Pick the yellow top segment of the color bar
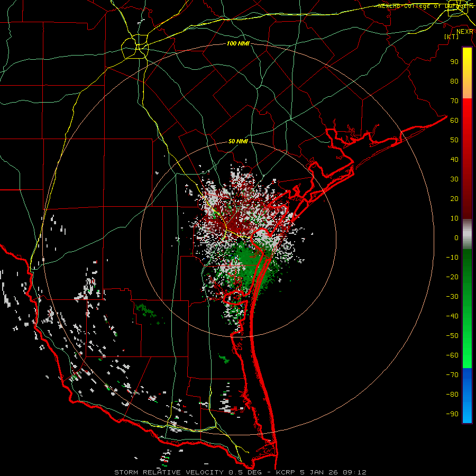Image resolution: width=476 pixels, height=476 pixels. coord(467,73)
